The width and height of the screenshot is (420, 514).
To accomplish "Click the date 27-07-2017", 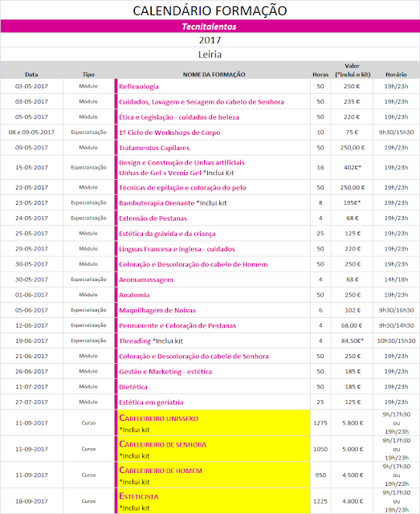I will (x=31, y=402).
